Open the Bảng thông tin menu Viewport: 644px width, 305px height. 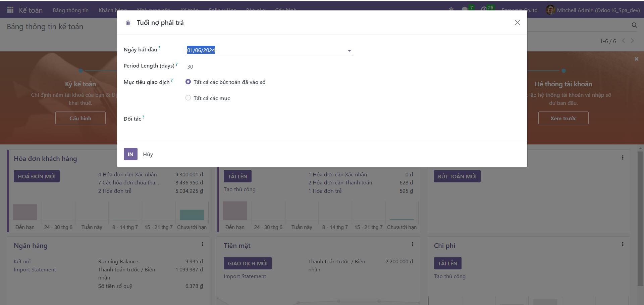click(70, 10)
